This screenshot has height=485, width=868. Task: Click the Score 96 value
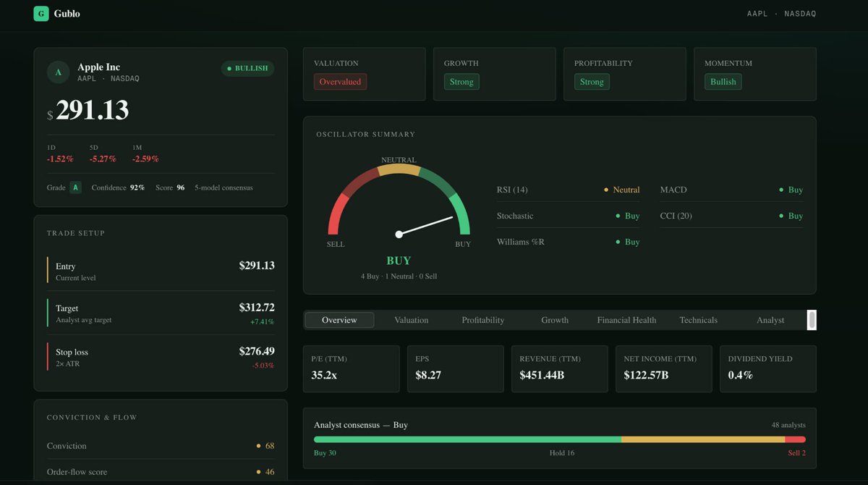180,187
